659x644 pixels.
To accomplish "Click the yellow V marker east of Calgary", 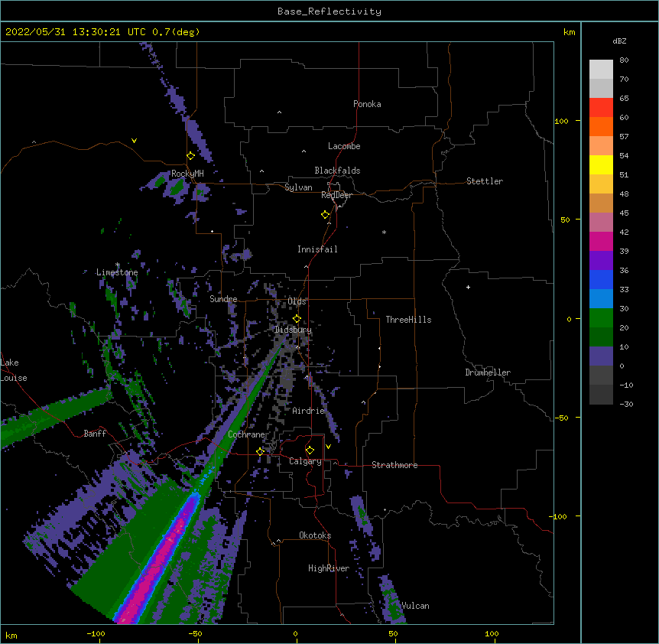I will tap(328, 447).
